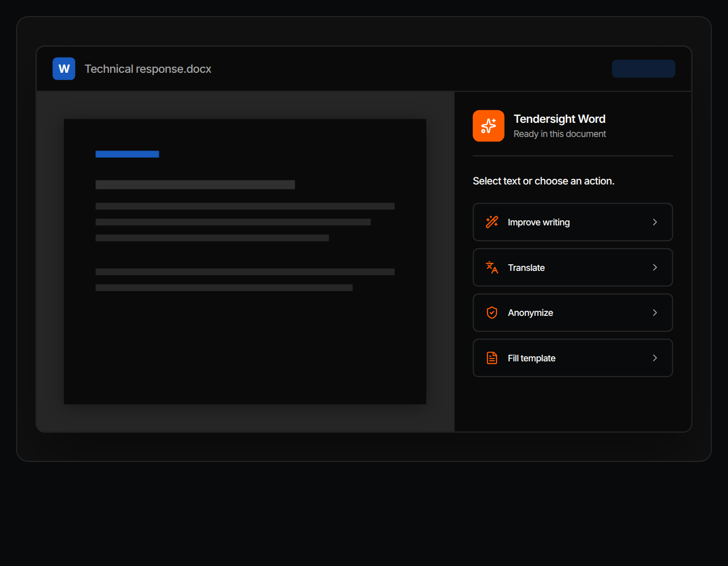Start the Fill template action

pos(573,358)
